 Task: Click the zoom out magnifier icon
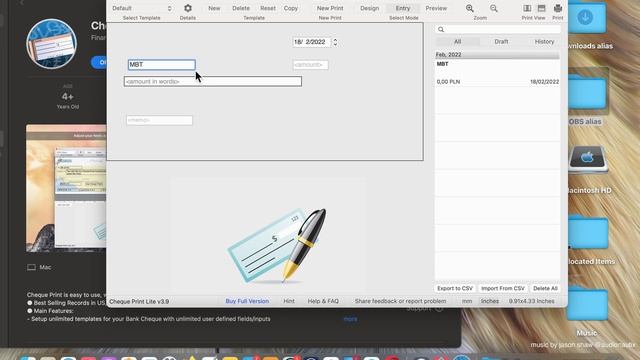point(494,8)
